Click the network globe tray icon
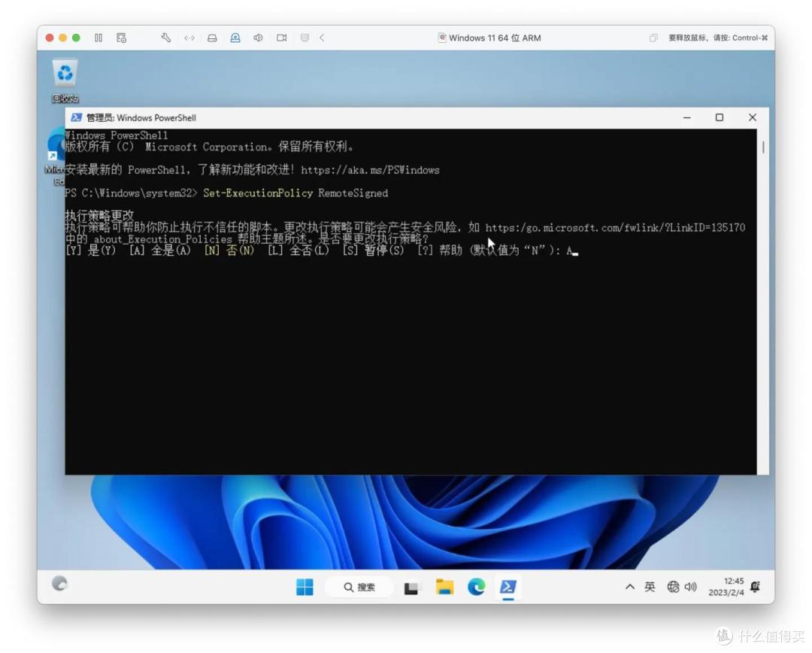 (673, 587)
